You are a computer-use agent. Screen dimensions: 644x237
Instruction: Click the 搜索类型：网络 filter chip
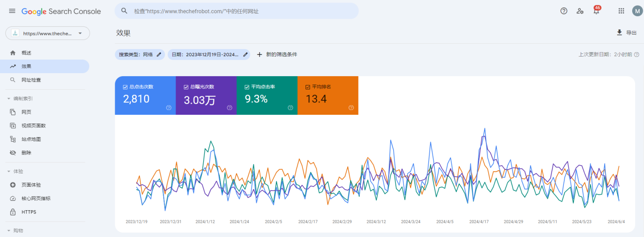coord(140,54)
